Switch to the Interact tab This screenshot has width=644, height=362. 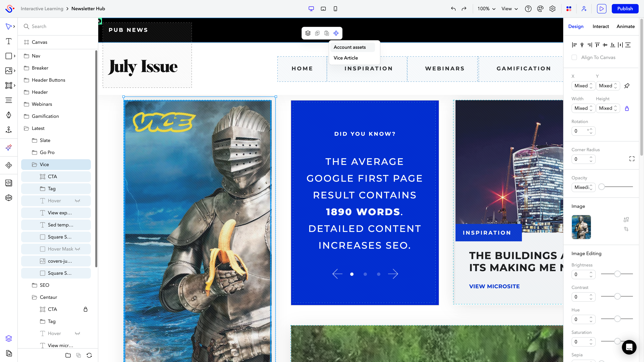[601, 26]
